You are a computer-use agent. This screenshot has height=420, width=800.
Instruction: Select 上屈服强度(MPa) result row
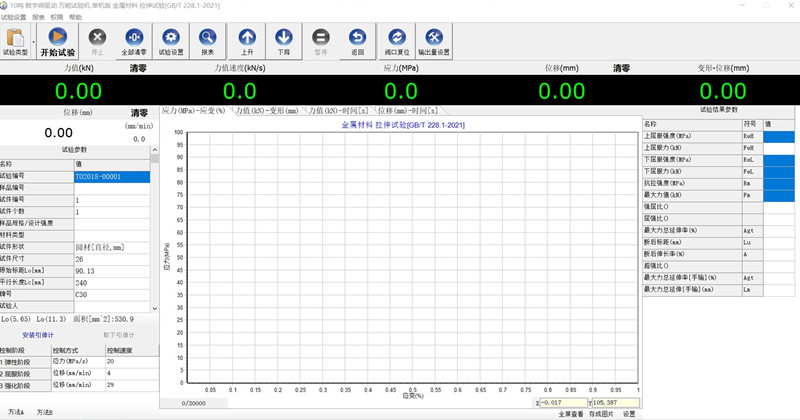tap(718, 136)
